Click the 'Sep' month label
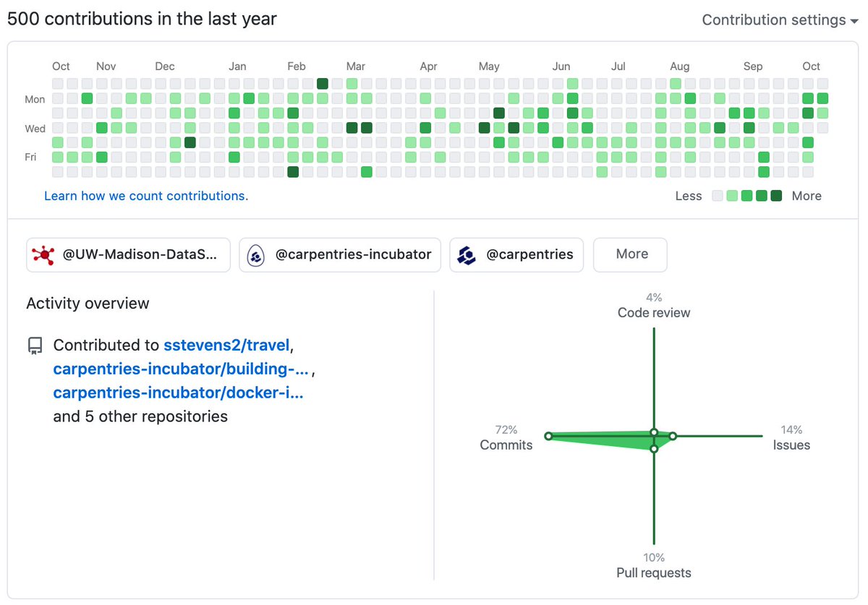This screenshot has width=868, height=605. coord(753,66)
